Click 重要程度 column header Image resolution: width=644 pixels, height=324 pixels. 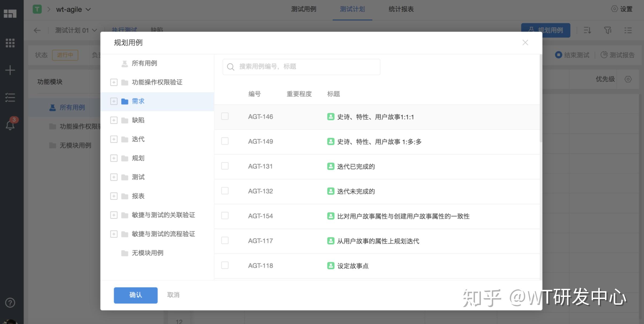[299, 94]
